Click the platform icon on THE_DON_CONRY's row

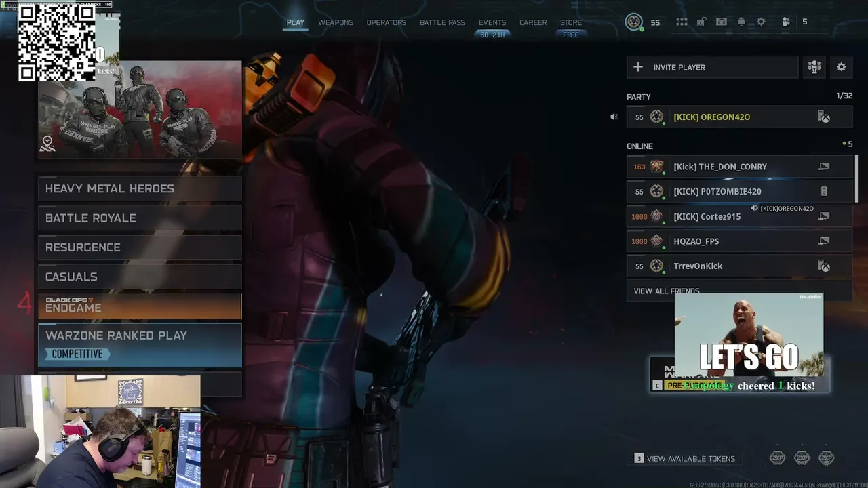tap(824, 167)
